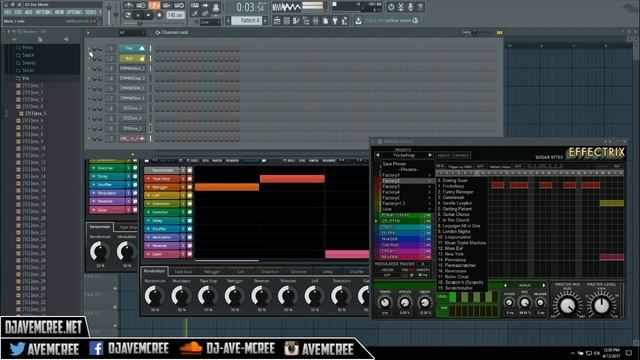Switch to the Tape Stop tab in lower panel
Image resolution: width=640 pixels, height=360 pixels.
tap(183, 271)
